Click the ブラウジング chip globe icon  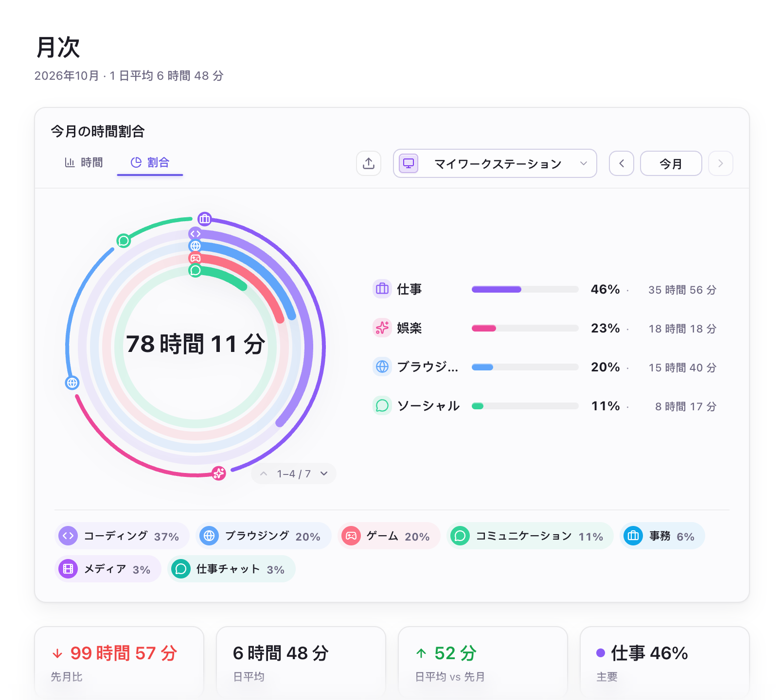coord(209,536)
